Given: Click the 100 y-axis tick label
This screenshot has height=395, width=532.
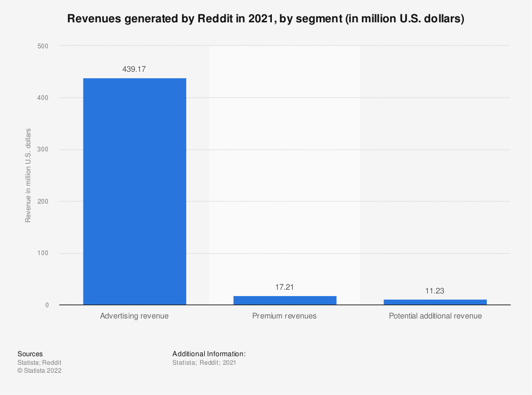Looking at the screenshot, I should pos(43,254).
